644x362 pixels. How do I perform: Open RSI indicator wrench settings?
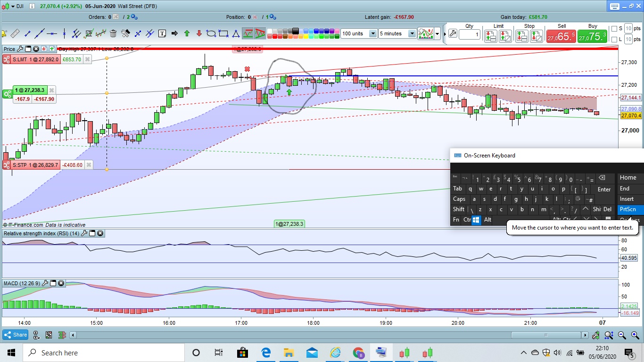84,233
